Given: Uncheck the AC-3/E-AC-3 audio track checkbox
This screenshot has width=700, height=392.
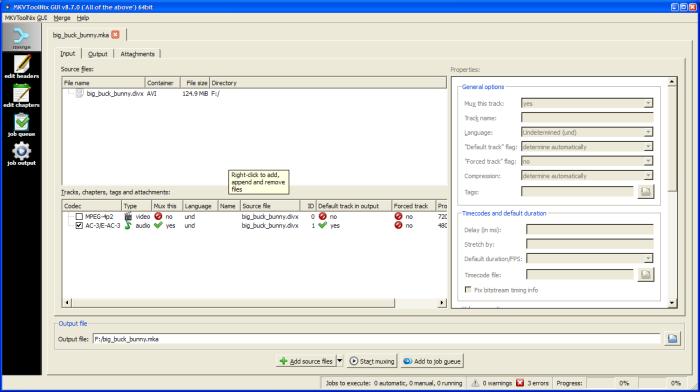Looking at the screenshot, I should [x=79, y=225].
